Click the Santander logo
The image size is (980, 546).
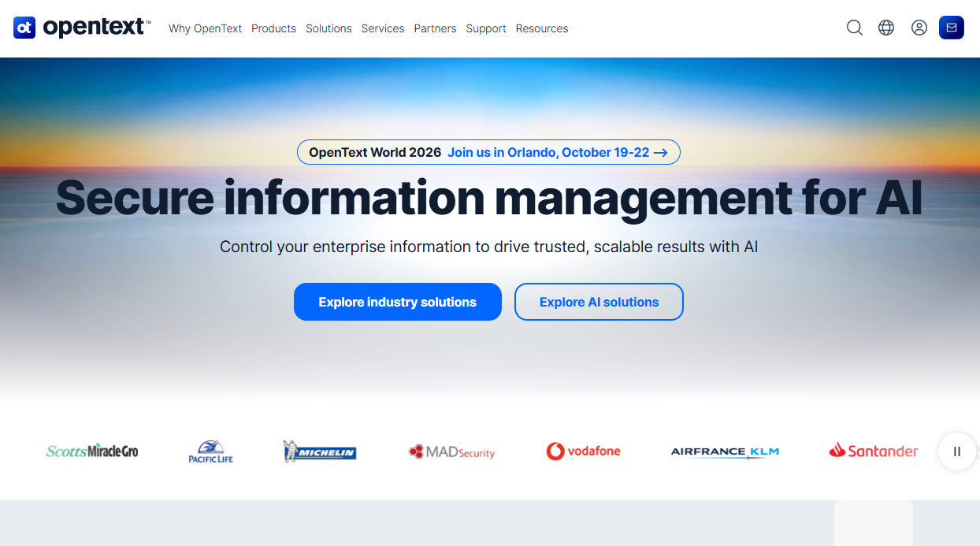(874, 451)
